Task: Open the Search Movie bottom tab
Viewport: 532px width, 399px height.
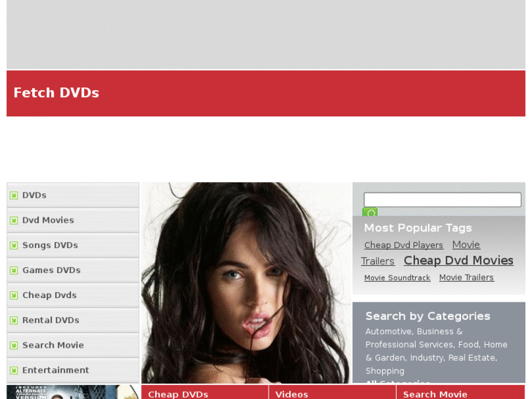Action: click(x=461, y=392)
